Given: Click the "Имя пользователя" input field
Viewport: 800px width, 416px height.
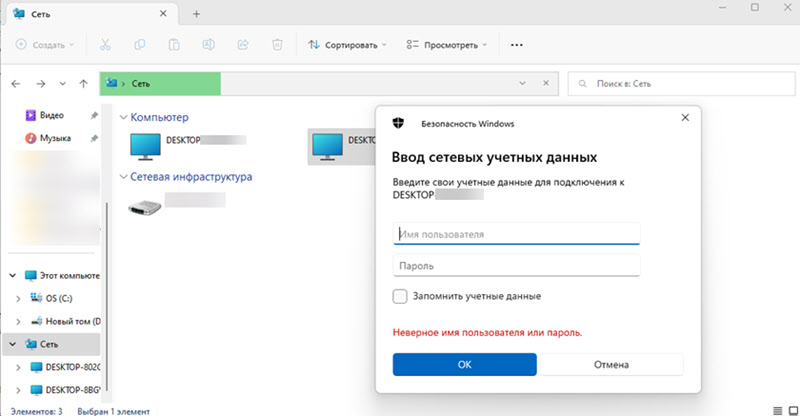Looking at the screenshot, I should pos(517,234).
